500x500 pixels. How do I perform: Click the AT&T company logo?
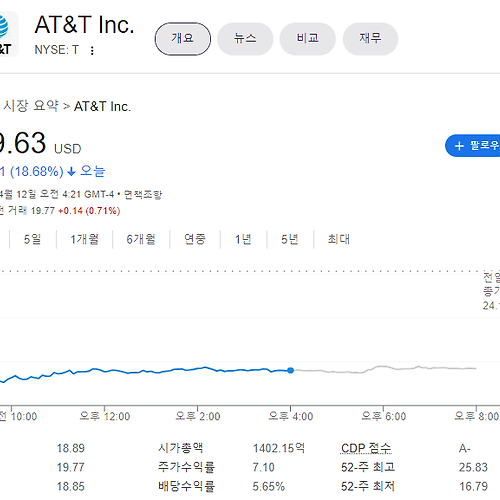tap(8, 34)
